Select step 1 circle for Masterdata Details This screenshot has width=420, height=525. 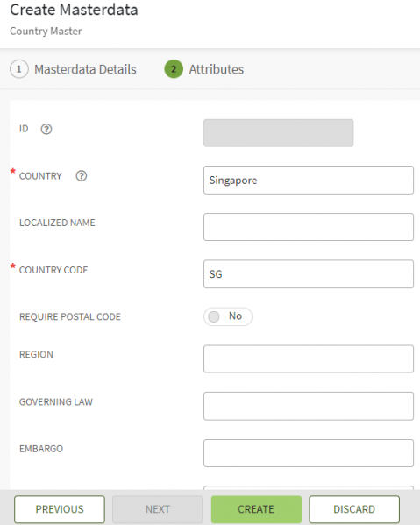point(19,69)
